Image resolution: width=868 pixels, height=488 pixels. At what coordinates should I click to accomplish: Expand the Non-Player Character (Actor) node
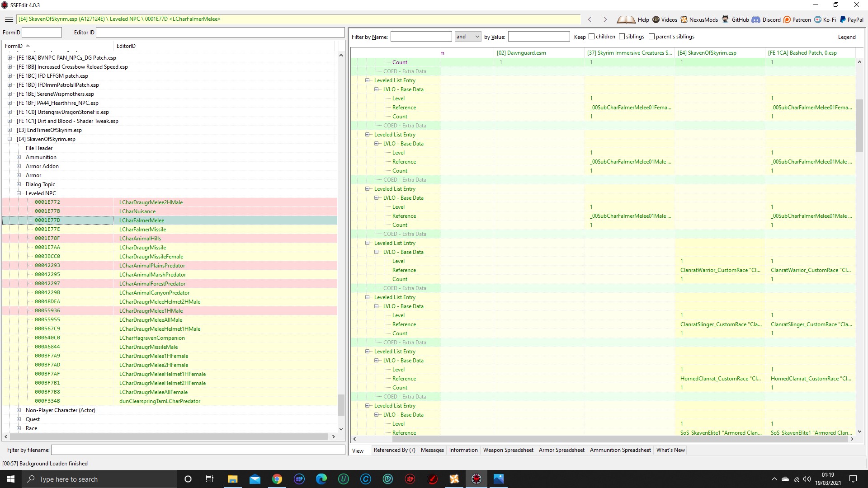[19, 410]
